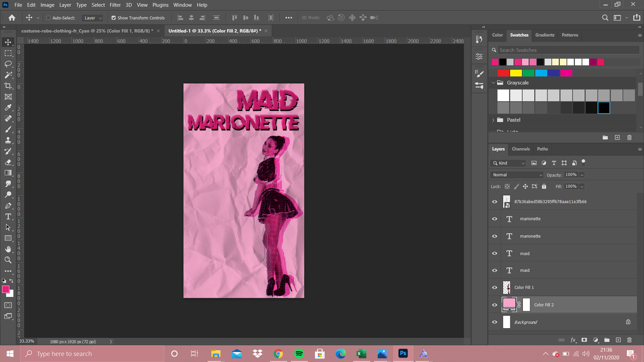644x362 pixels.
Task: Add a layer mask from Layers footer
Action: point(584,340)
